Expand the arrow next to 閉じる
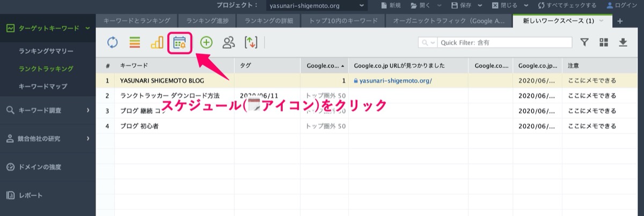The image size is (644, 216). coord(527,5)
